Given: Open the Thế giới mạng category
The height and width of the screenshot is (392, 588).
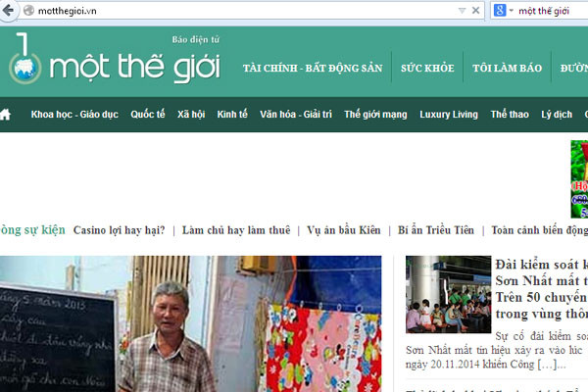Looking at the screenshot, I should tap(375, 115).
